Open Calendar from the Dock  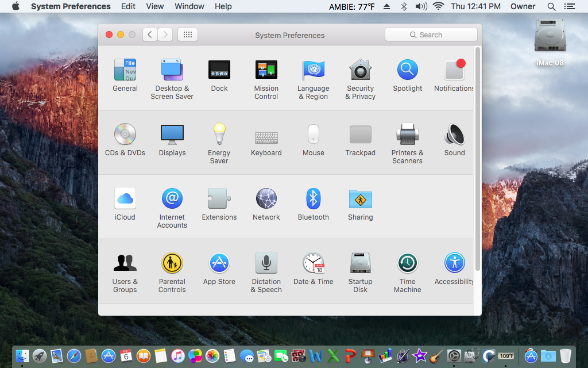pyautogui.click(x=126, y=355)
